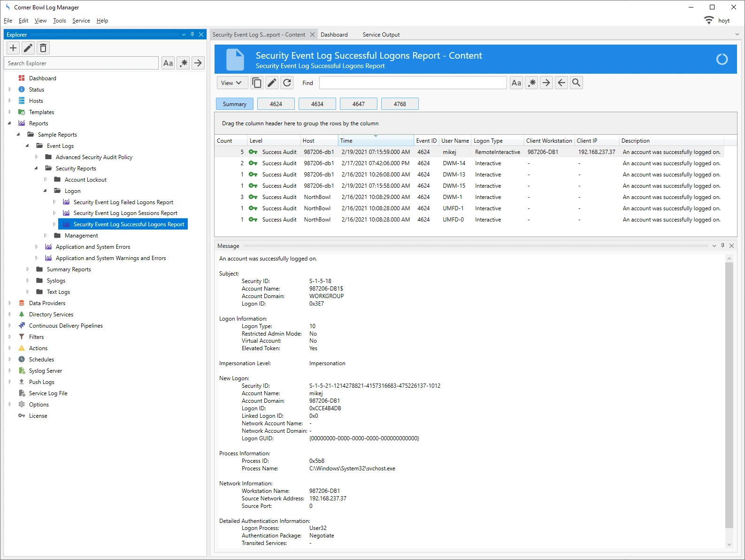Open the document tabs overflow dropdown
The image size is (745, 560).
[x=737, y=34]
